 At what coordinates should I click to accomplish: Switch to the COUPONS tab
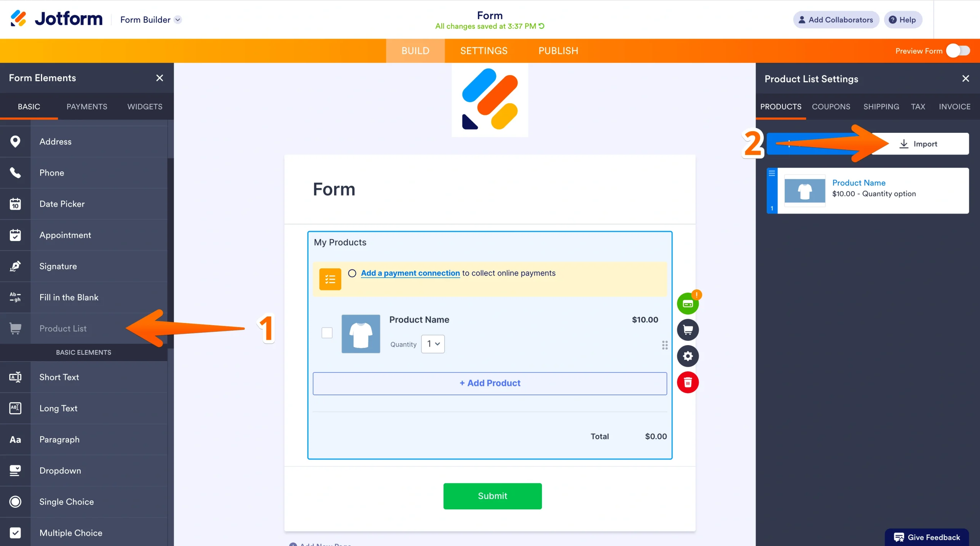click(x=831, y=107)
